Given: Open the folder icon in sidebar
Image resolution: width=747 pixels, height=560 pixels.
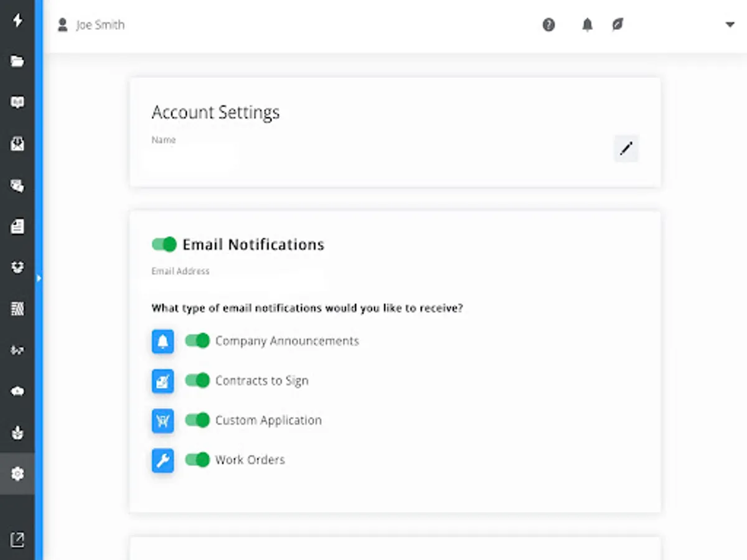Looking at the screenshot, I should click(x=17, y=61).
